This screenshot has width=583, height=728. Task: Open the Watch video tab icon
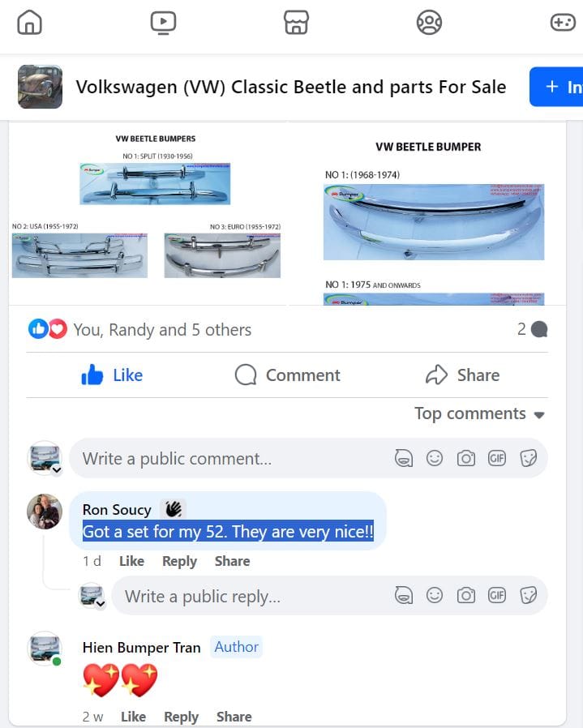163,22
